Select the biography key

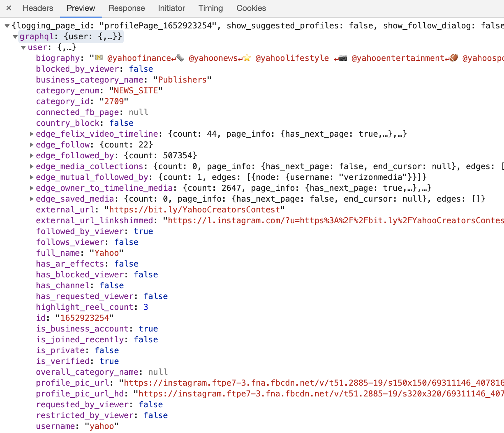[58, 58]
